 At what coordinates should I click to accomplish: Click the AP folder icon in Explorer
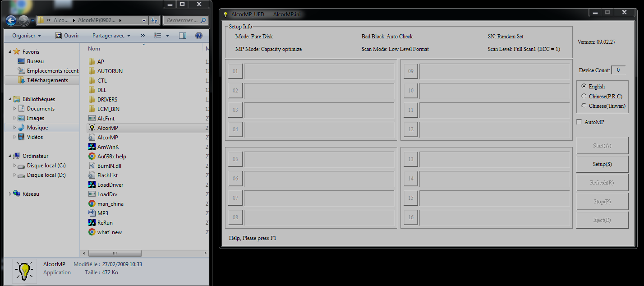pyautogui.click(x=92, y=61)
